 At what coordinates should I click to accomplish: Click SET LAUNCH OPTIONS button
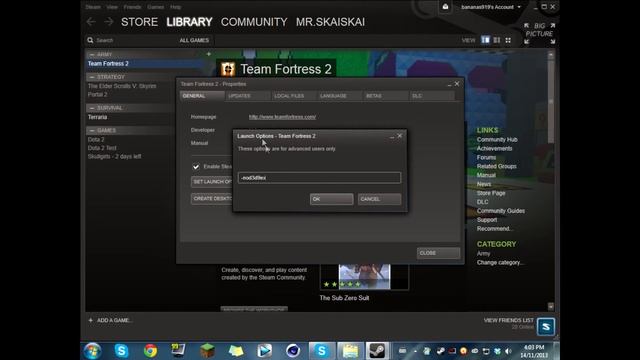(x=212, y=182)
